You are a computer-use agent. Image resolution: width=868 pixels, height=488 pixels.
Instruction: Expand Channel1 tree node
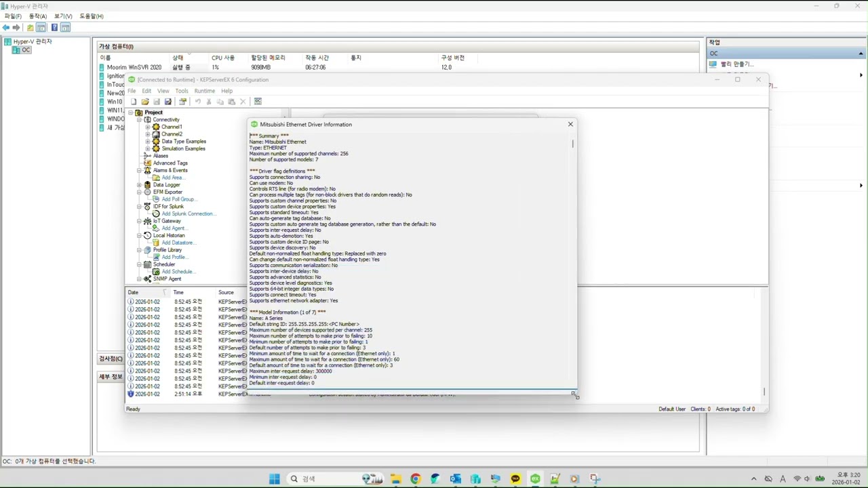tap(148, 127)
